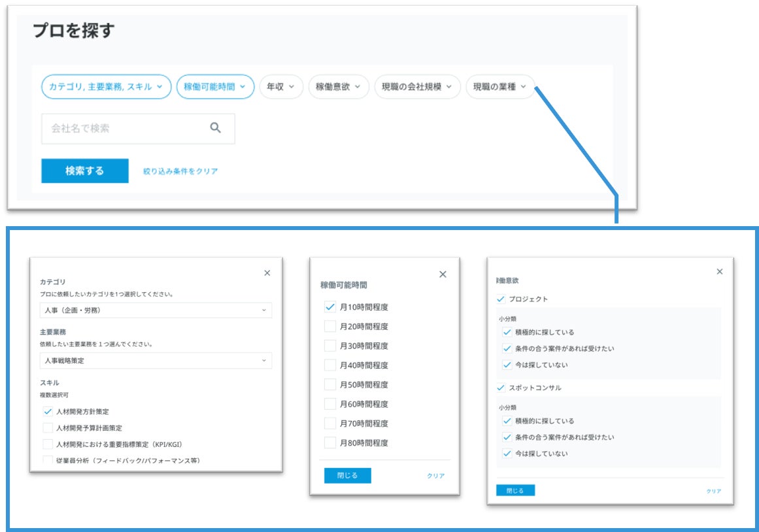The height and width of the screenshot is (532, 759).
Task: Uncheck 月10時間程度 option
Action: click(x=329, y=307)
